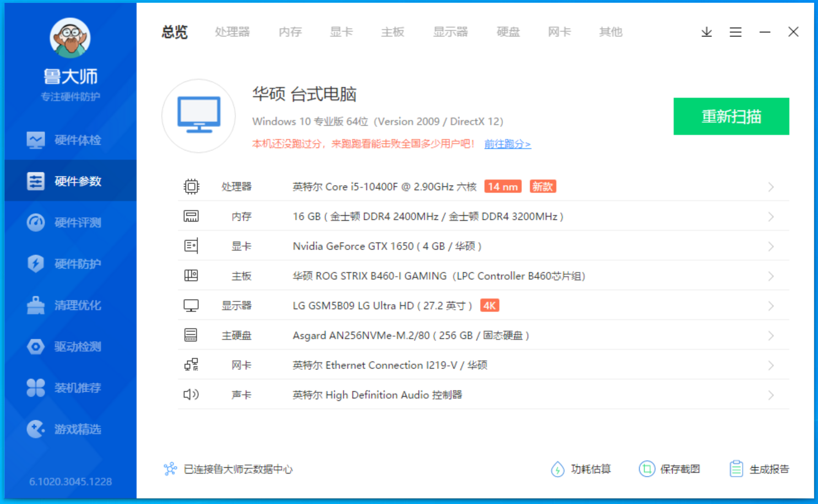Open 游戏精选 games section

tap(71, 429)
